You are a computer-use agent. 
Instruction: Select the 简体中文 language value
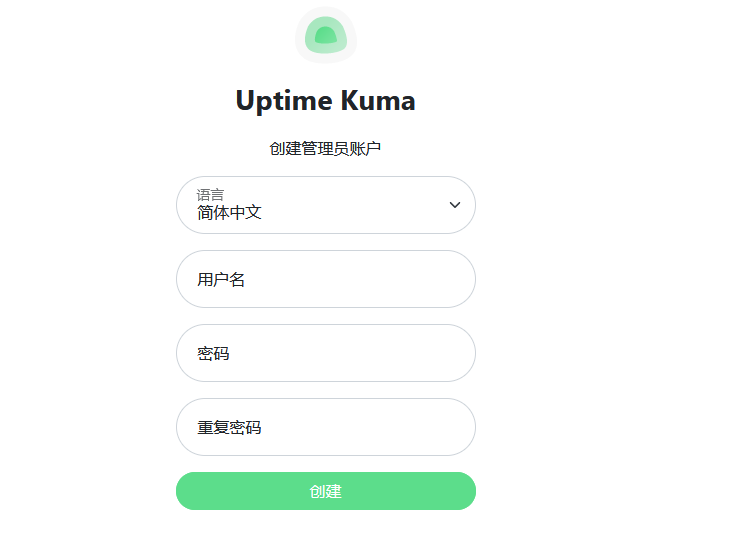click(x=229, y=212)
